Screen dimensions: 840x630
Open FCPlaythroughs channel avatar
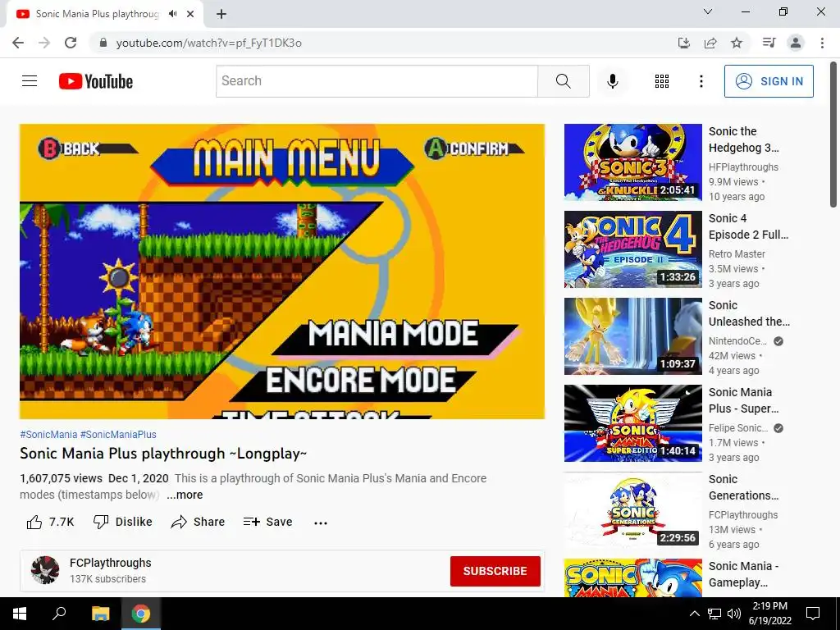(x=45, y=570)
